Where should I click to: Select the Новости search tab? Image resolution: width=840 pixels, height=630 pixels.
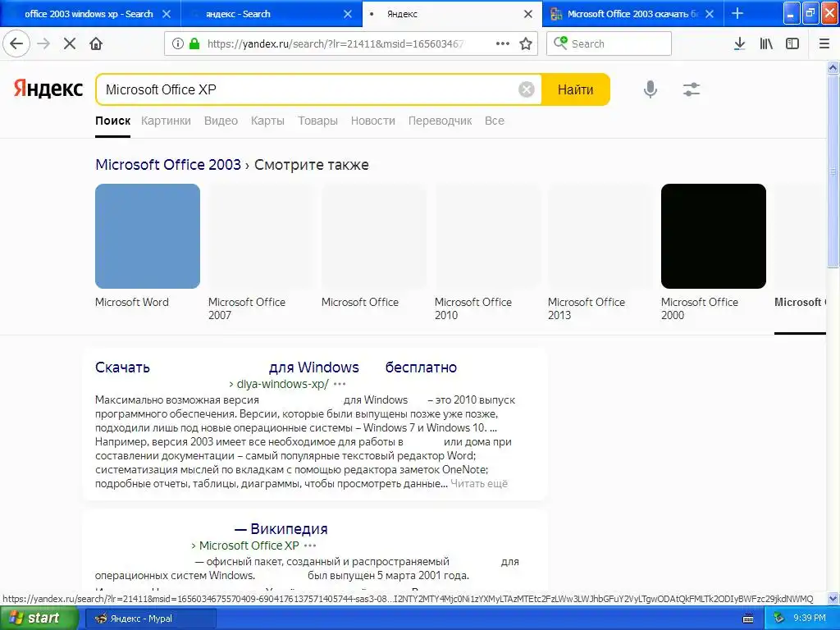(373, 121)
